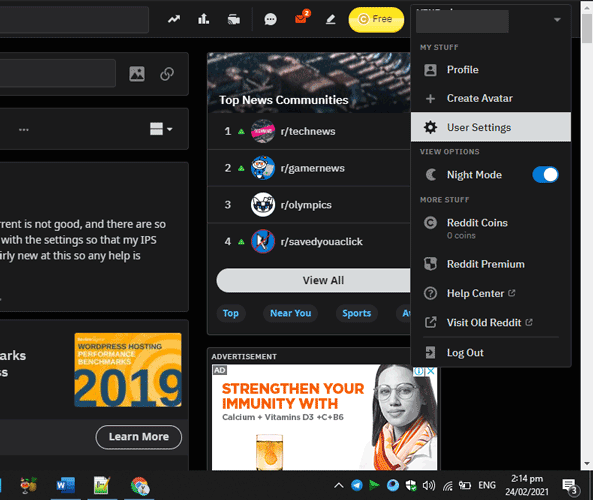This screenshot has width=593, height=500.
Task: Select the Top category pill
Action: click(231, 313)
